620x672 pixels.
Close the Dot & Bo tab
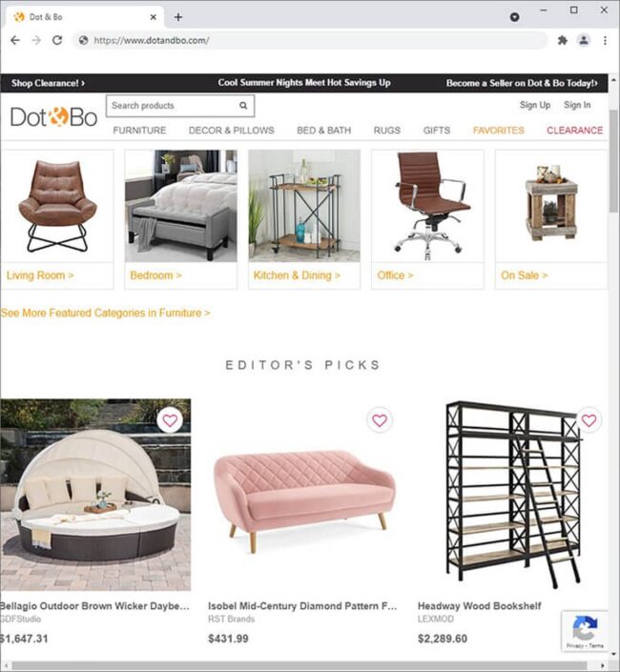click(153, 17)
